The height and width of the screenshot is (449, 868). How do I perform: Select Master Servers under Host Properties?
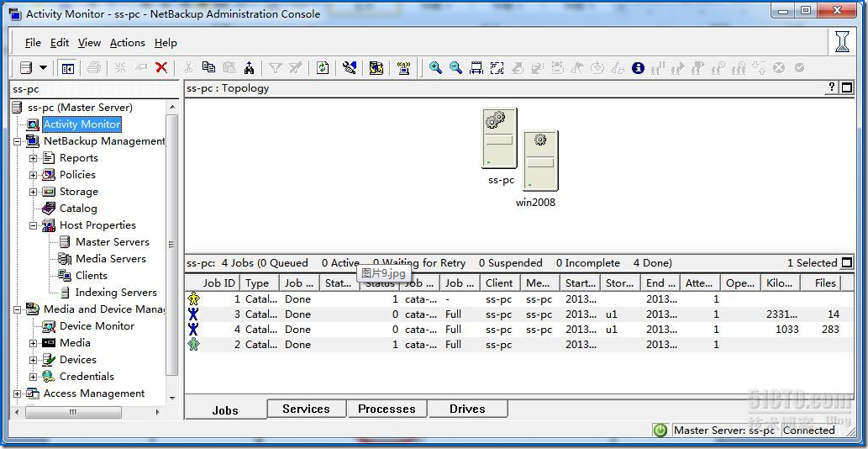tap(113, 242)
